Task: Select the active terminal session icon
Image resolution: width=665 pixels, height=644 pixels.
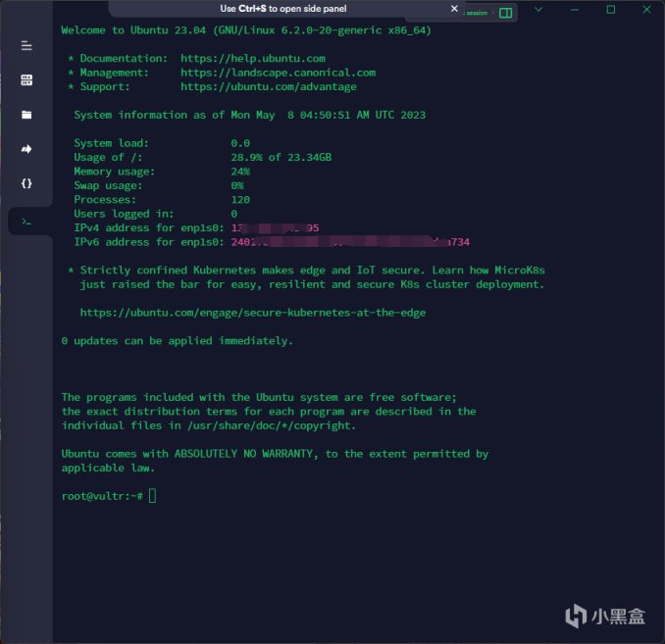Action: tap(26, 222)
